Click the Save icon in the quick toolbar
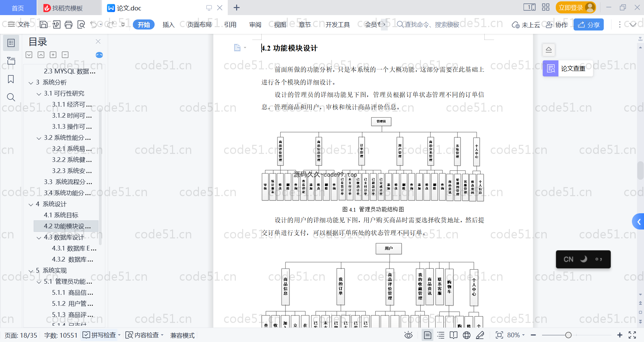 [44, 24]
